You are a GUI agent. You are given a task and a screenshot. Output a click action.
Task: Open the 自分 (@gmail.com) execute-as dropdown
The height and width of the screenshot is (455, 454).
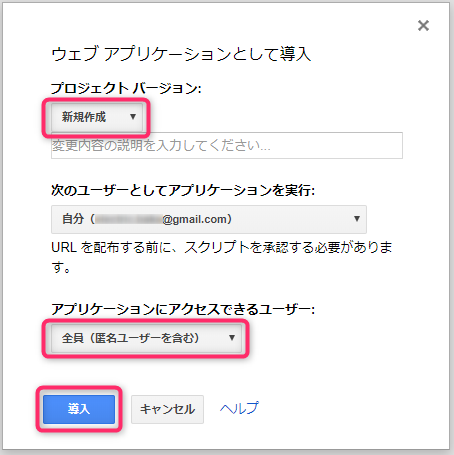coord(209,219)
